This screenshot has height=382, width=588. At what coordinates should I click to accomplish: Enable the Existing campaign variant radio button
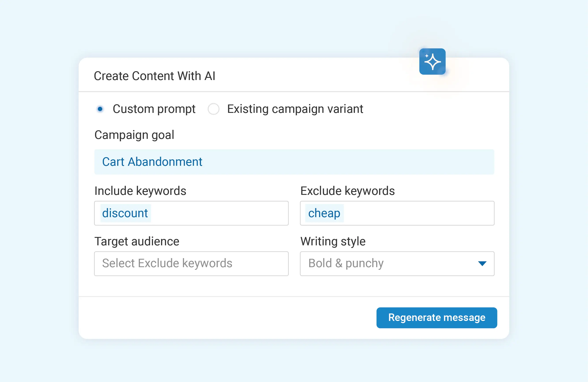coord(213,109)
